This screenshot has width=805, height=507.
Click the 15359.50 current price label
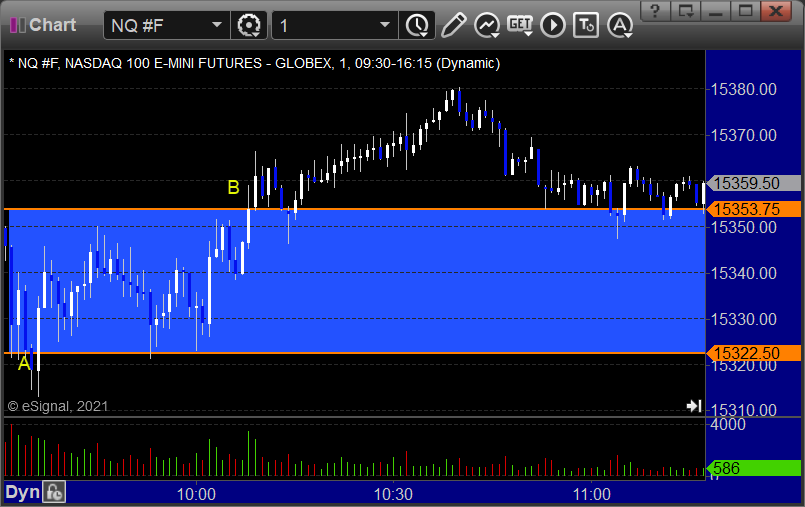pos(754,183)
